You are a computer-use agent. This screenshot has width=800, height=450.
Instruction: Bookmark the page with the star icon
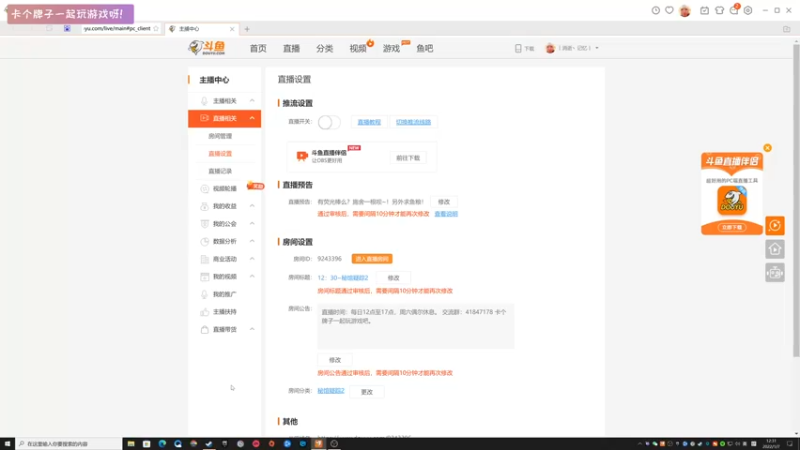click(156, 29)
